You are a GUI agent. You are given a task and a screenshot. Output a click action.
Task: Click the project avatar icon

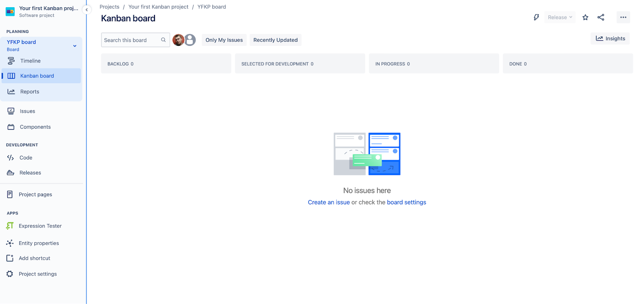10,12
